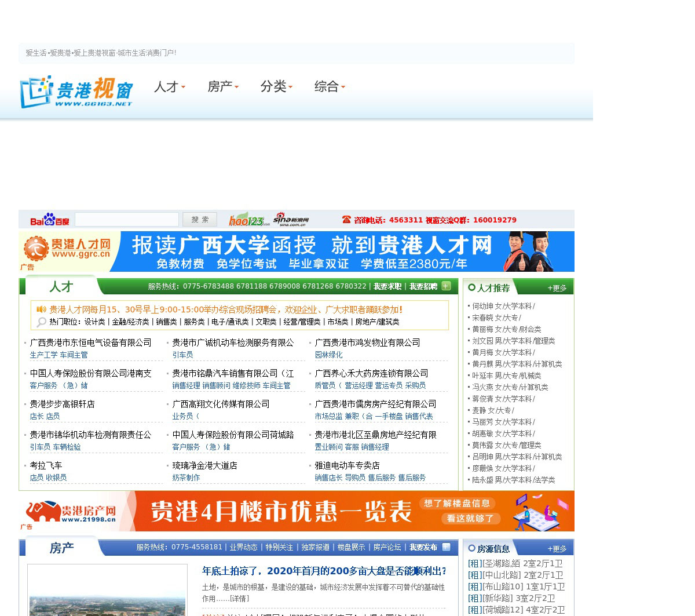This screenshot has height=616, width=695.
Task: Open the 独家报道 real estate tab
Action: (x=315, y=547)
